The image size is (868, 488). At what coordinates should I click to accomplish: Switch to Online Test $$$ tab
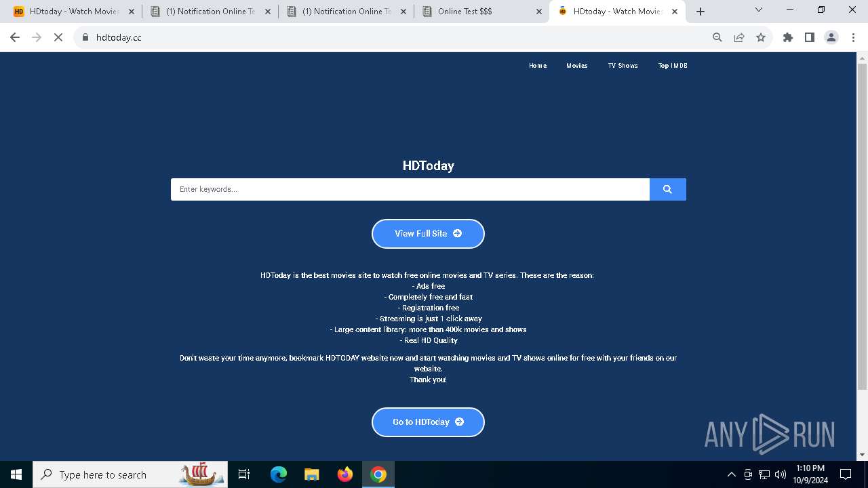(482, 12)
